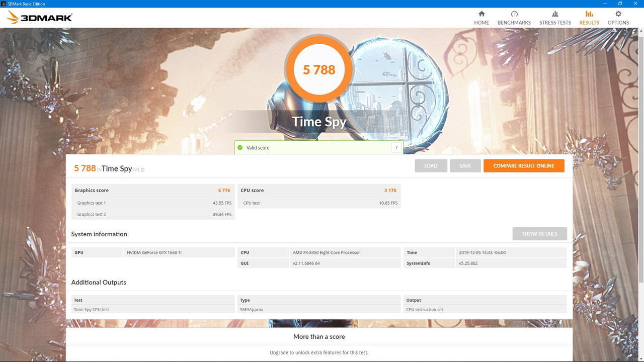Click Time Spy CPU test cell

click(x=153, y=310)
